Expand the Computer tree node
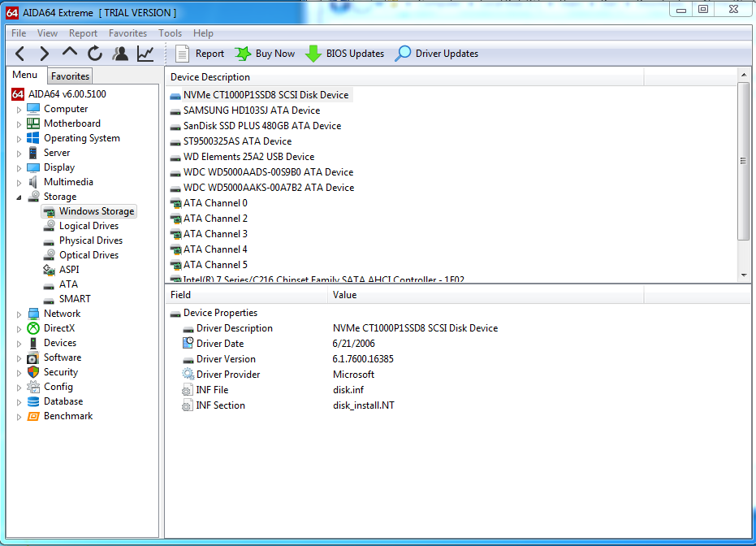The image size is (756, 546). click(19, 110)
